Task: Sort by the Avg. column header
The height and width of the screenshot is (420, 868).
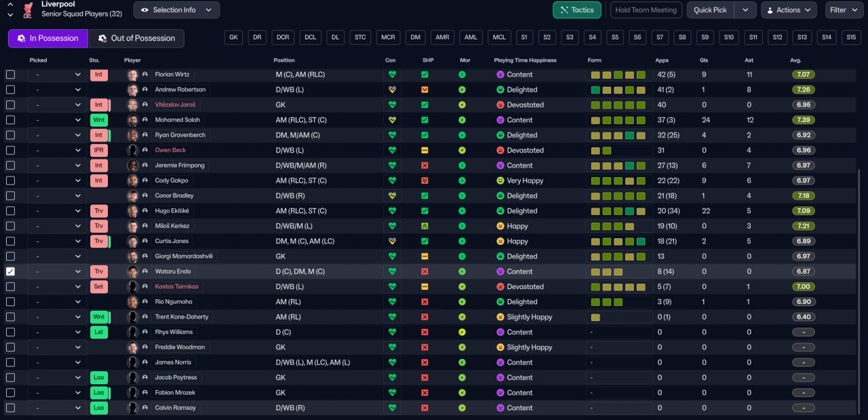Action: 795,60
